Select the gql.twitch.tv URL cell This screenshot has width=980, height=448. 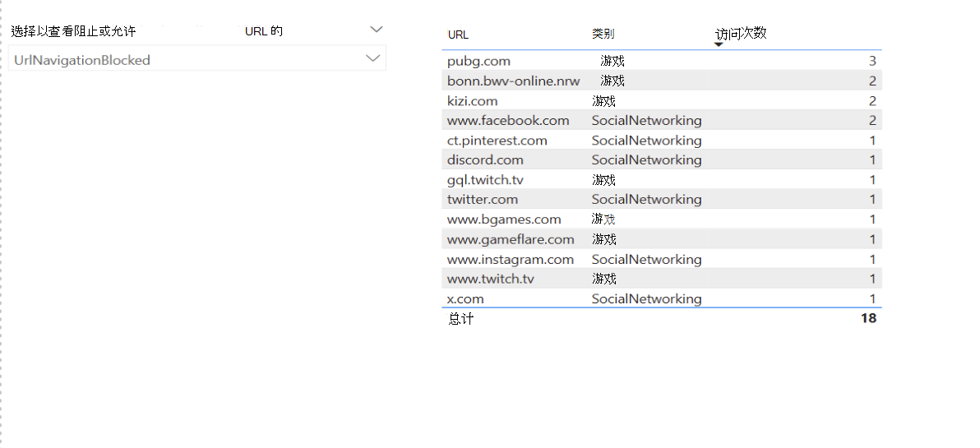tap(485, 180)
